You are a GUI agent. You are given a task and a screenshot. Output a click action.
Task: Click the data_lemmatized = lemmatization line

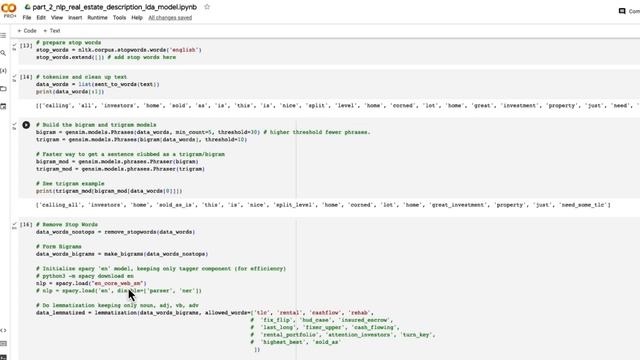[x=204, y=313]
